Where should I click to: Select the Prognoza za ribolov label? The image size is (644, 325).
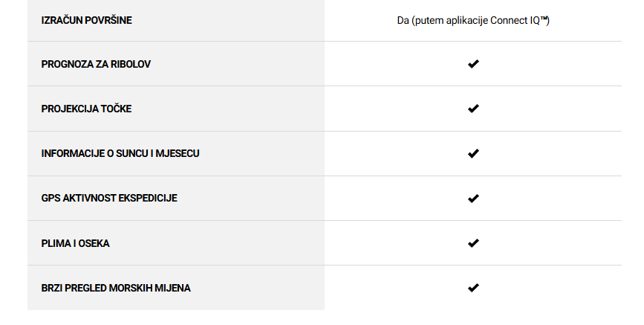pyautogui.click(x=96, y=64)
